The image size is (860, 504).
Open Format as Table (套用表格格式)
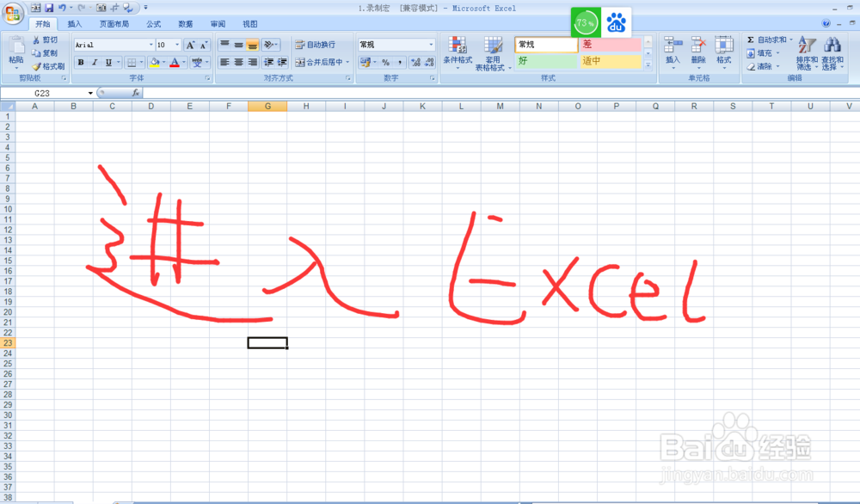click(x=493, y=52)
